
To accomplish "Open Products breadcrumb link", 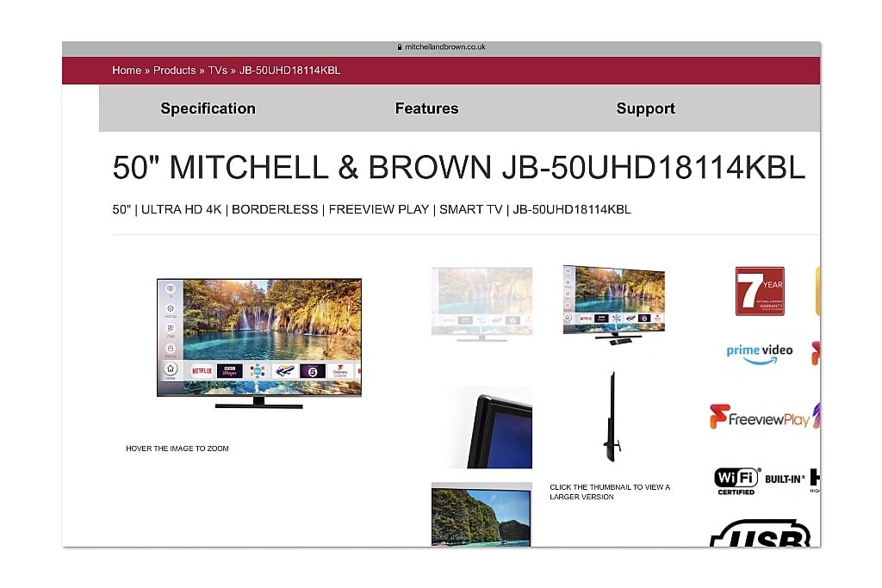I will click(x=174, y=71).
